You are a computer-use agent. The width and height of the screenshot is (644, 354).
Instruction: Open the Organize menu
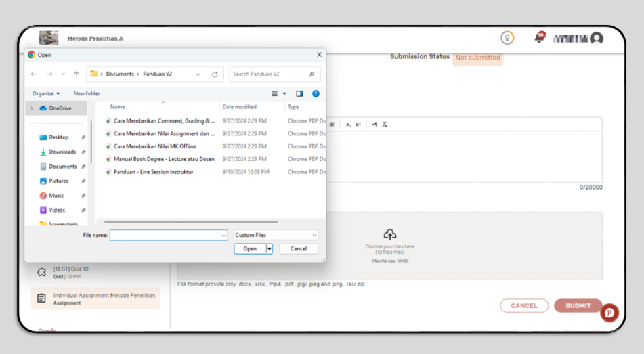coord(46,93)
